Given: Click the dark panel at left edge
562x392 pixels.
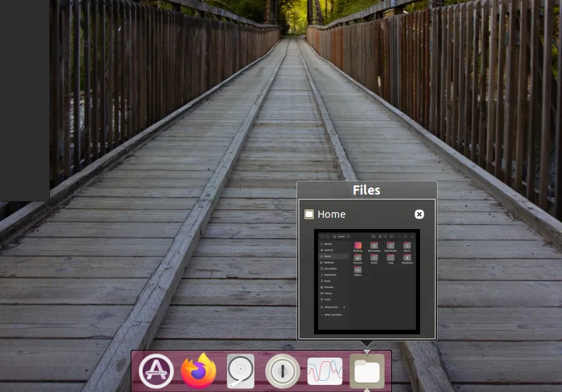Looking at the screenshot, I should point(25,100).
